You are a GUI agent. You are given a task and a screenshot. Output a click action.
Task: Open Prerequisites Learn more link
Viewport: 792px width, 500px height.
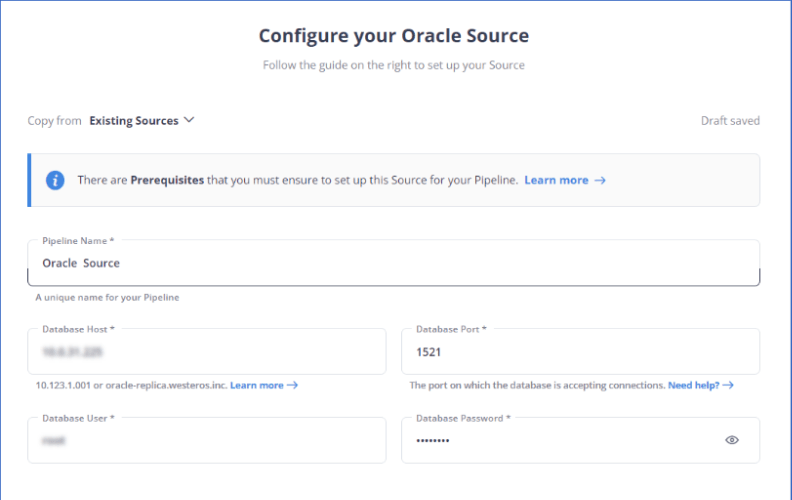coord(565,180)
